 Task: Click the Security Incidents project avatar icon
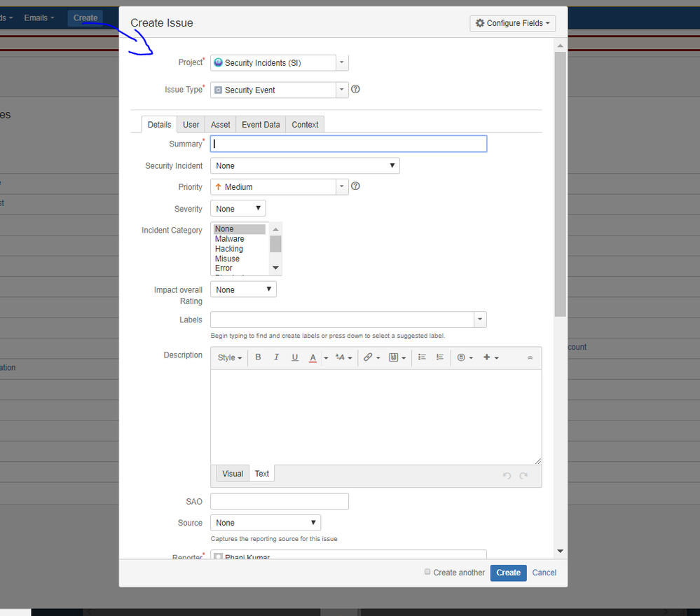coord(218,62)
